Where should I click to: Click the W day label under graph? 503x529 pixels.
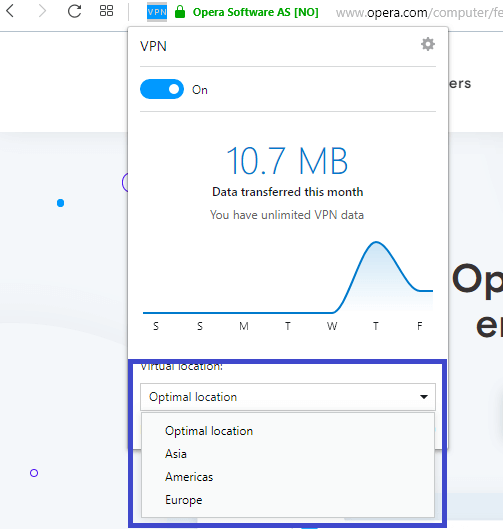[x=332, y=326]
